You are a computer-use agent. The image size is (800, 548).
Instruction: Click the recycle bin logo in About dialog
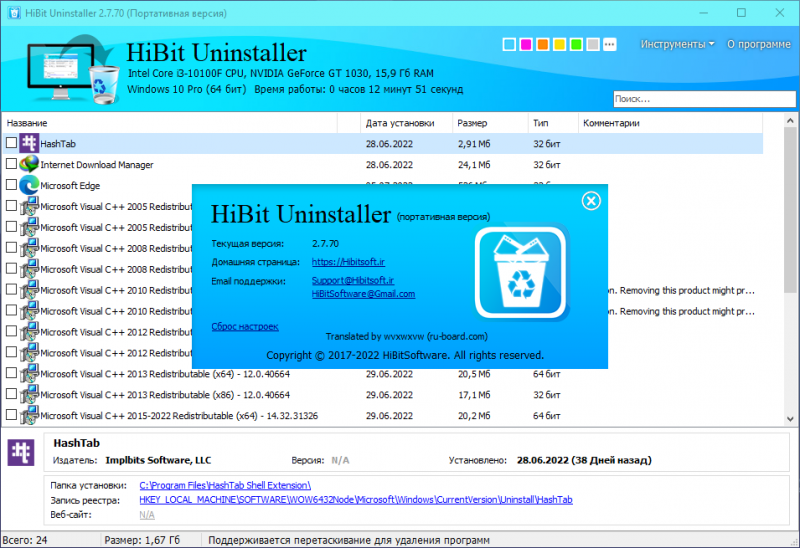tap(521, 272)
